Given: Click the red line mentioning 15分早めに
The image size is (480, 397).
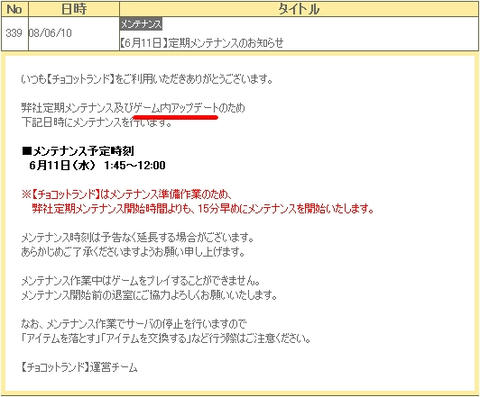Looking at the screenshot, I should coord(203,209).
